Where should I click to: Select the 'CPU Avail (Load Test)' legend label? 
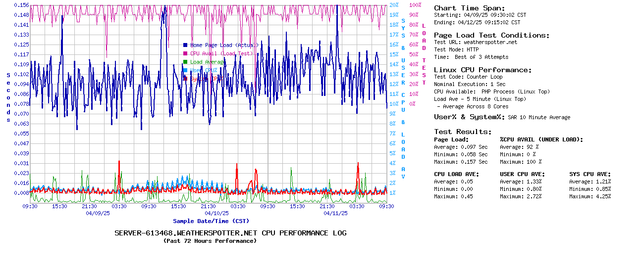pos(221,53)
